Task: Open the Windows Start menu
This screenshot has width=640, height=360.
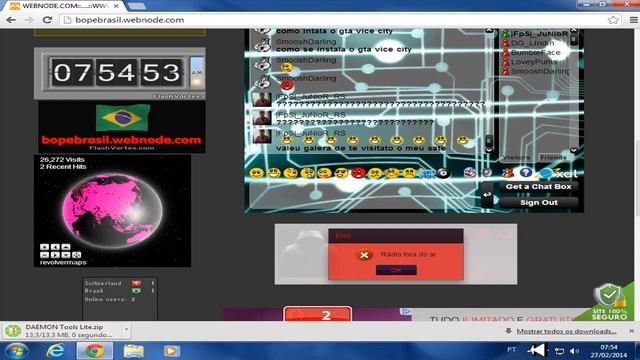Action: pyautogui.click(x=16, y=351)
